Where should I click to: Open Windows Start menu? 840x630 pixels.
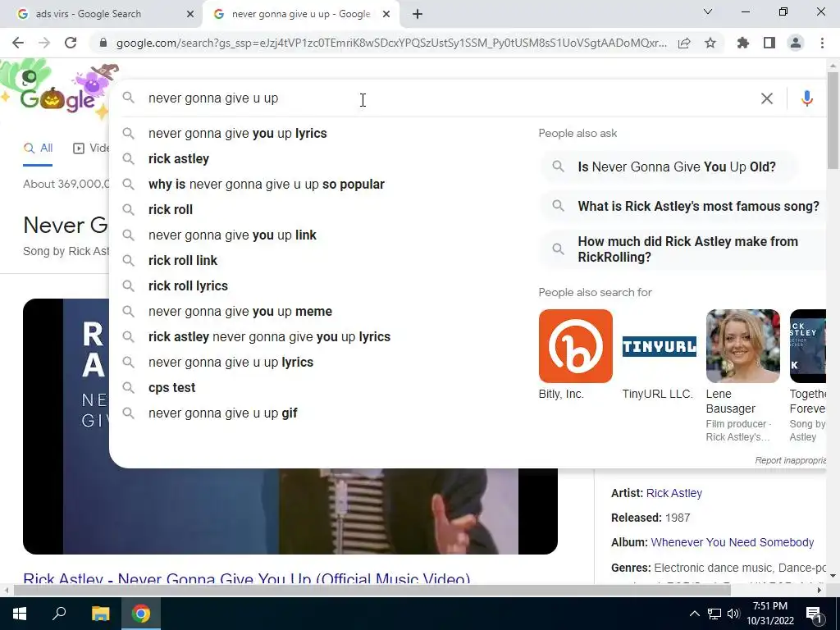point(20,614)
